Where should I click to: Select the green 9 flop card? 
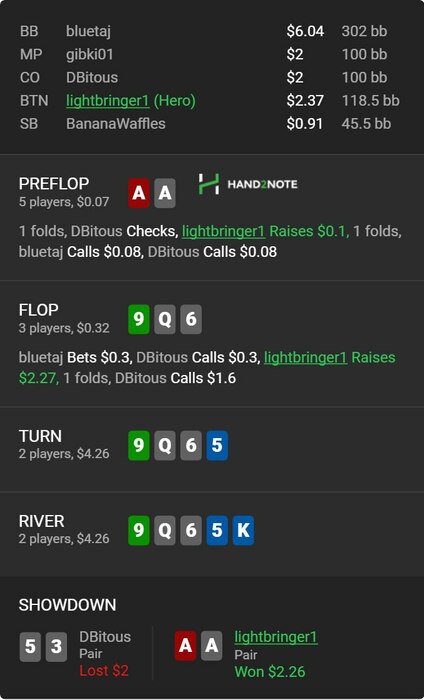coord(139,319)
